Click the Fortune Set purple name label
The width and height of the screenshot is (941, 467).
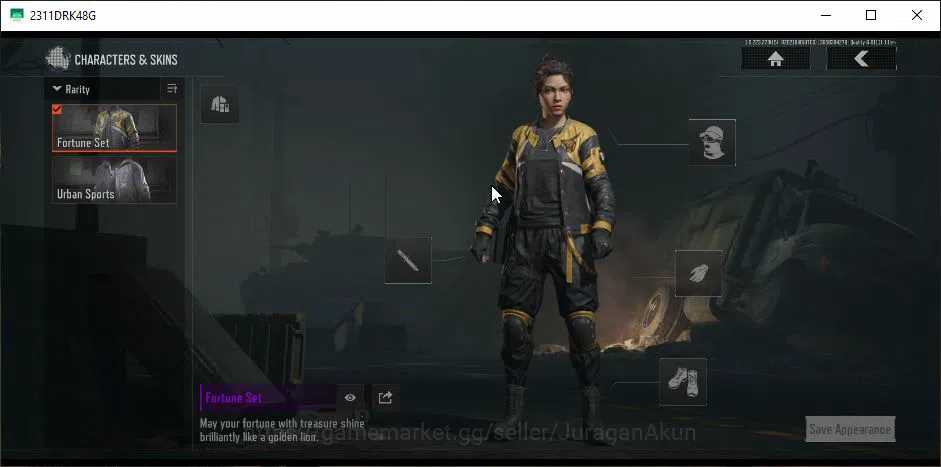point(268,397)
